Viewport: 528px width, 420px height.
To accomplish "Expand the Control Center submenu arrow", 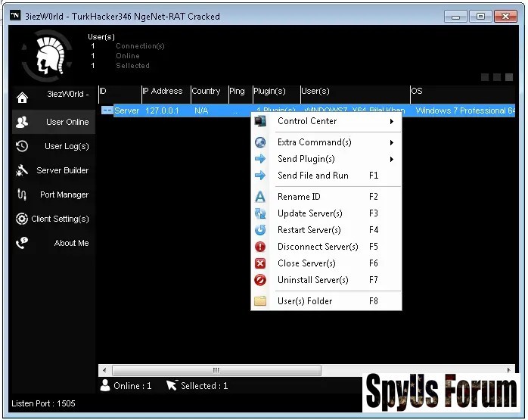I will point(391,121).
